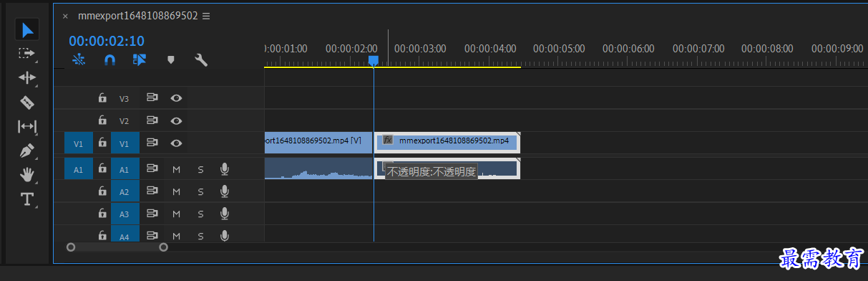Toggle sync lock on track A3
The height and width of the screenshot is (281, 868).
click(152, 214)
